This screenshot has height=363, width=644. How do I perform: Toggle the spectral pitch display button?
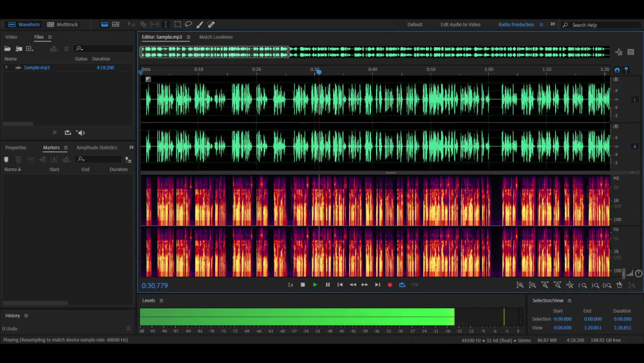[116, 25]
